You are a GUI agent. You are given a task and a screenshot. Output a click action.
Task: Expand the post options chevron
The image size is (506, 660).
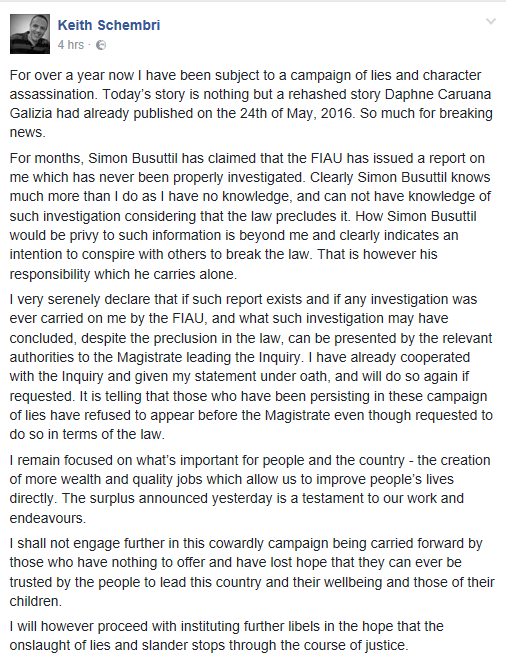tap(491, 21)
